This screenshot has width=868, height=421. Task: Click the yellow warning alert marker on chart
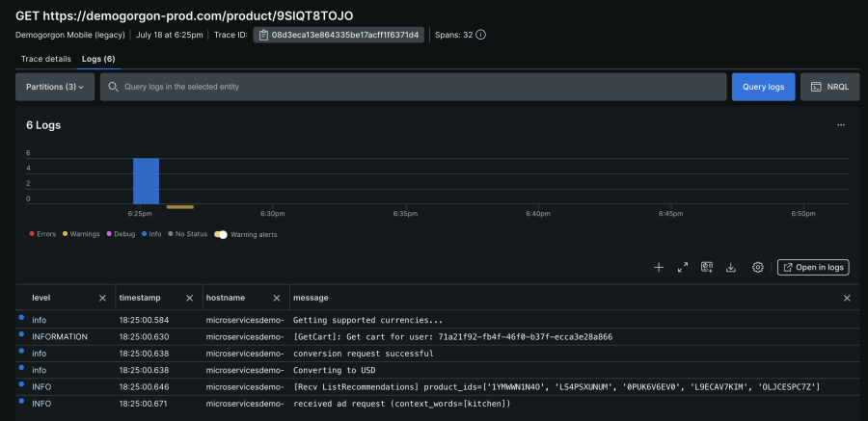coord(180,207)
